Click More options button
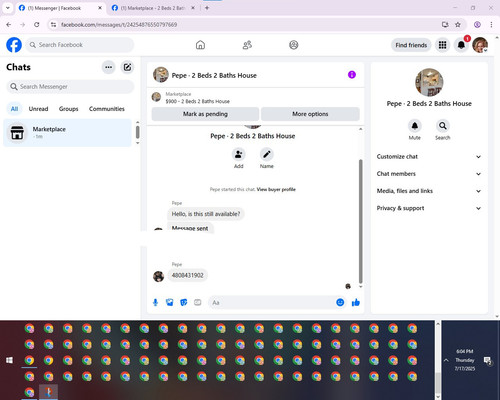Screen dimensions: 500x400 [x=310, y=114]
